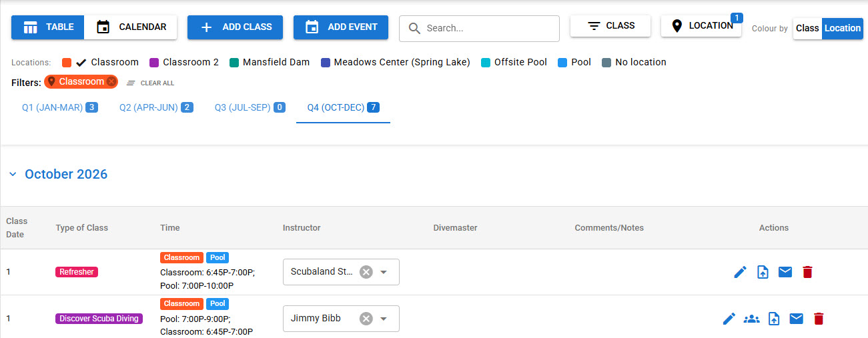Open the Class filter
The width and height of the screenshot is (868, 338).
[610, 26]
